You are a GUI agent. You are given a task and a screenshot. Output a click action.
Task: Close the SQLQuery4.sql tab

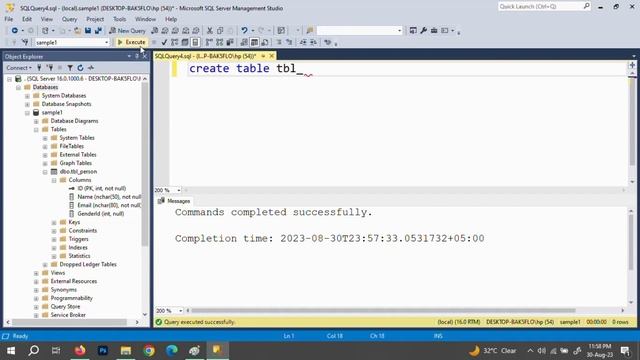[271, 56]
